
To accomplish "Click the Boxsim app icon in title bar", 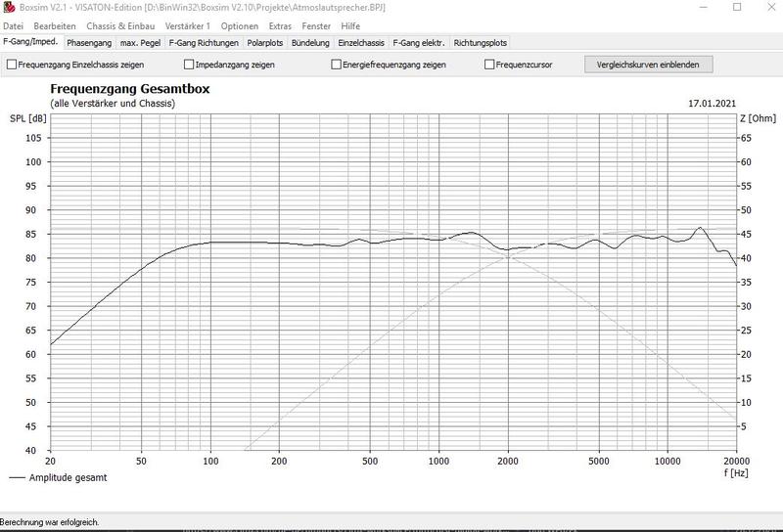I will tap(9, 7).
